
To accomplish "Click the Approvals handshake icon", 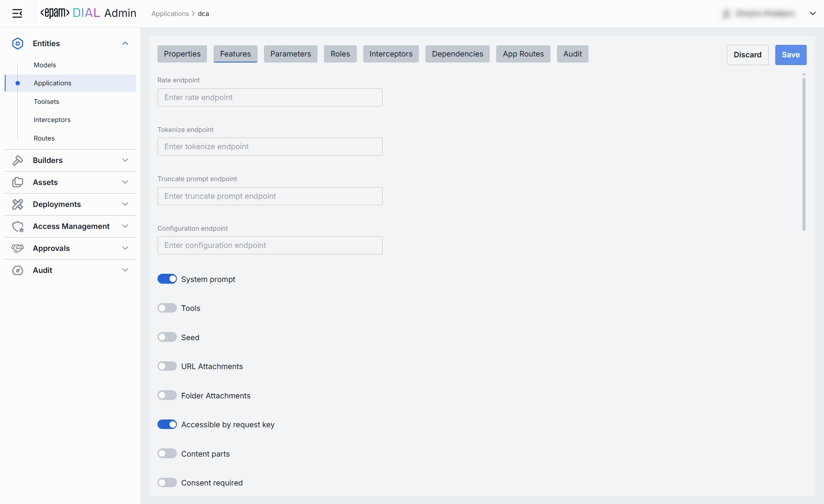I will 18,248.
